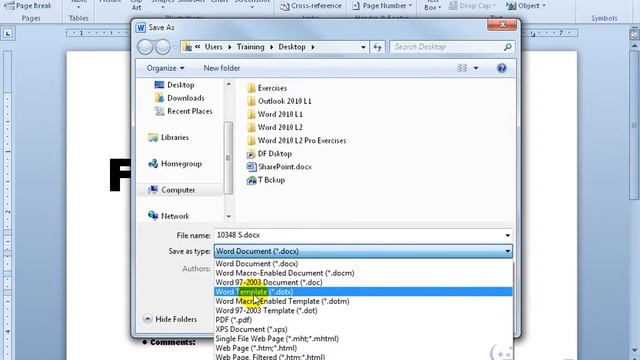Choose XPS Document (*.xps) file type
This screenshot has width=640, height=360.
click(363, 329)
